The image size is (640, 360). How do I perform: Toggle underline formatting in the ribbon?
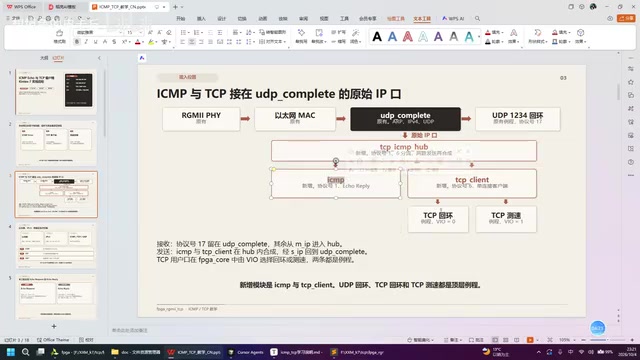pos(96,42)
